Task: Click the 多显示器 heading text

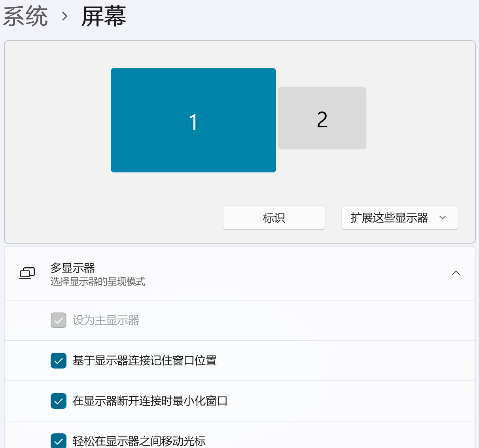Action: coord(73,268)
